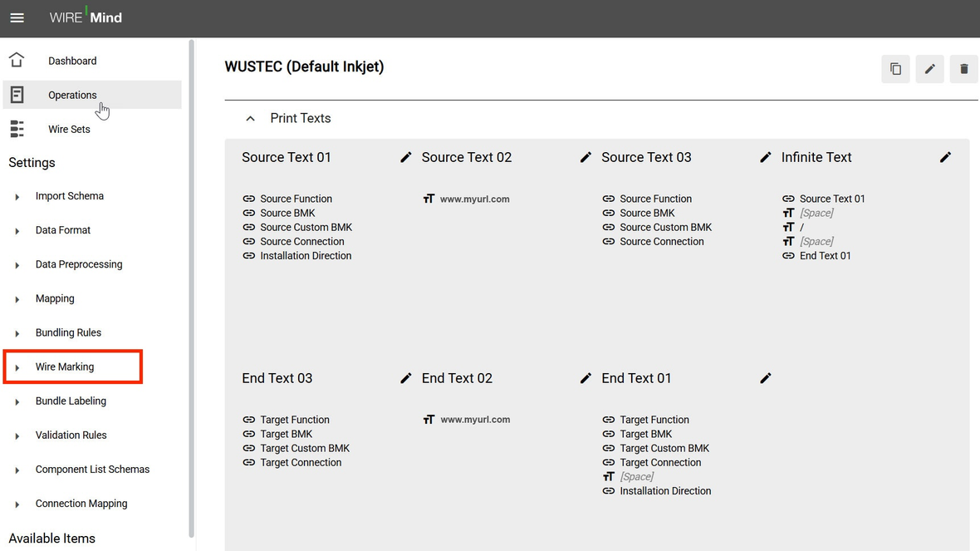Click Source BMK in Source Text 01
The height and width of the screenshot is (551, 980).
tap(287, 213)
